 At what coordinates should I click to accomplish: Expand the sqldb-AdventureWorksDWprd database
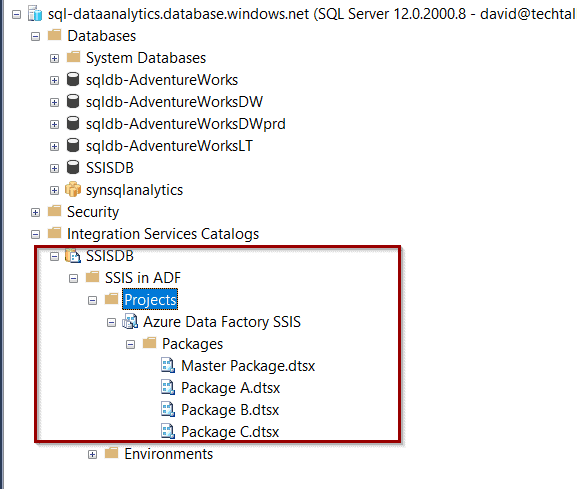tap(54, 124)
